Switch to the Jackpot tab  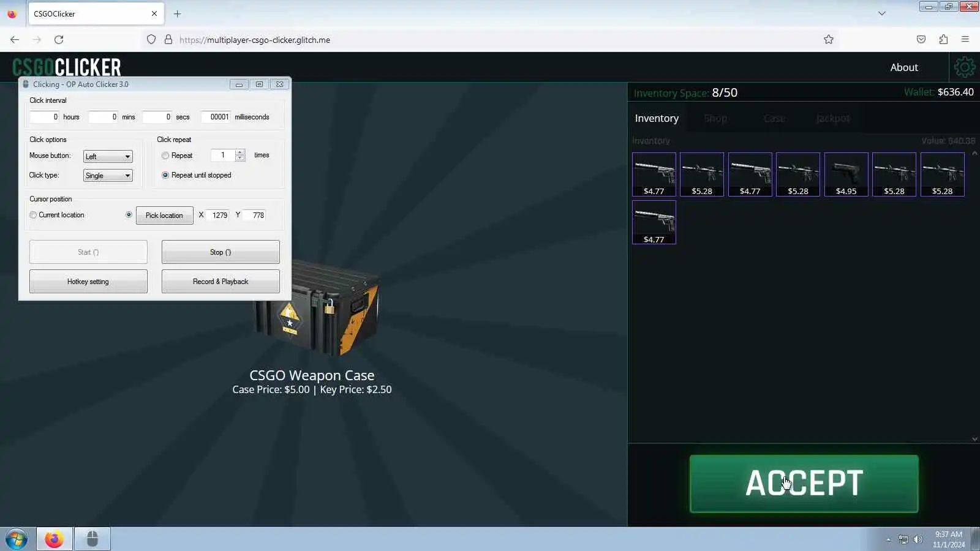833,118
